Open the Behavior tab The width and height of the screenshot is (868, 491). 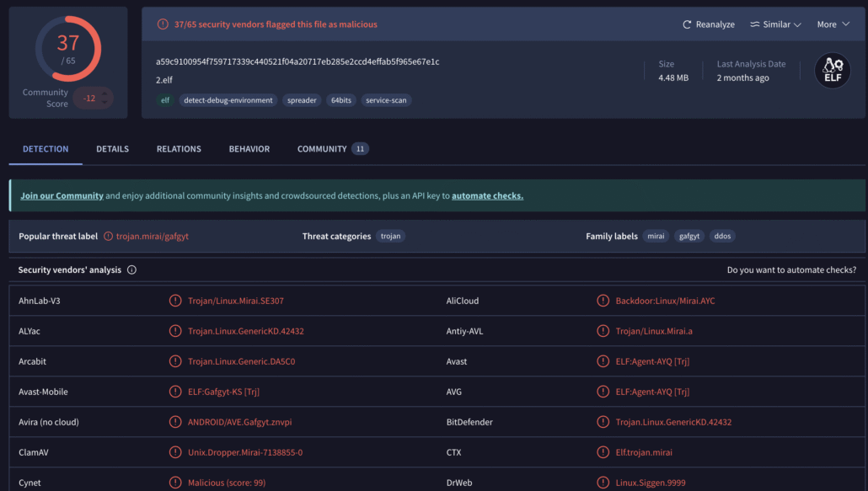coord(249,149)
